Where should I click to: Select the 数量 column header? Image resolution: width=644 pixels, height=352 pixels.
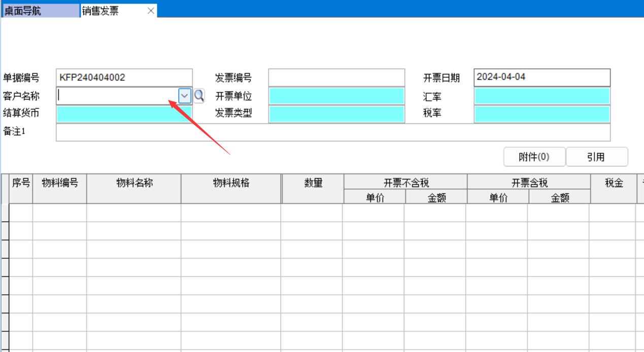pyautogui.click(x=313, y=184)
